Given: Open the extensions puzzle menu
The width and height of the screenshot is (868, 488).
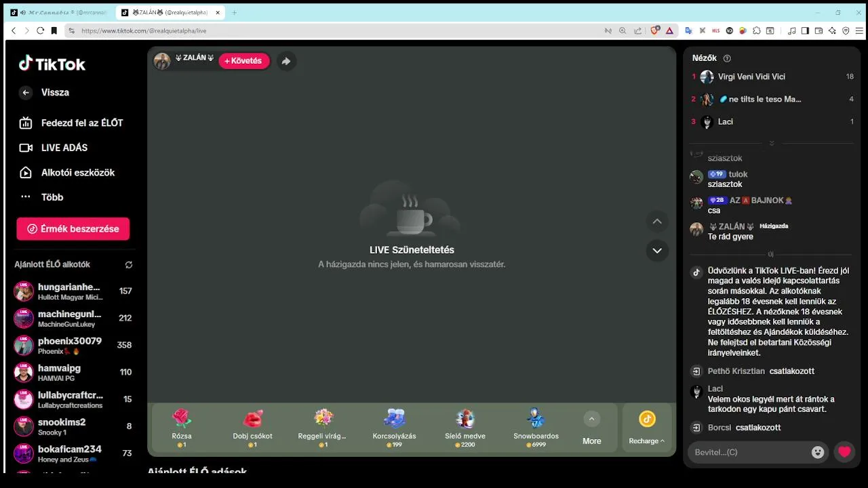Looking at the screenshot, I should click(757, 30).
